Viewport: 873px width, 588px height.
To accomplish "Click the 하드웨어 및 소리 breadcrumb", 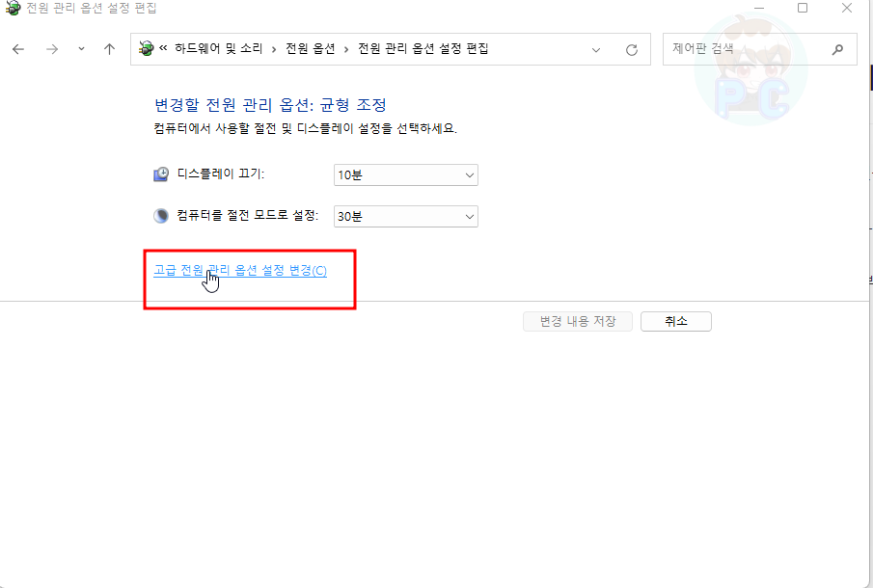I will (x=219, y=49).
